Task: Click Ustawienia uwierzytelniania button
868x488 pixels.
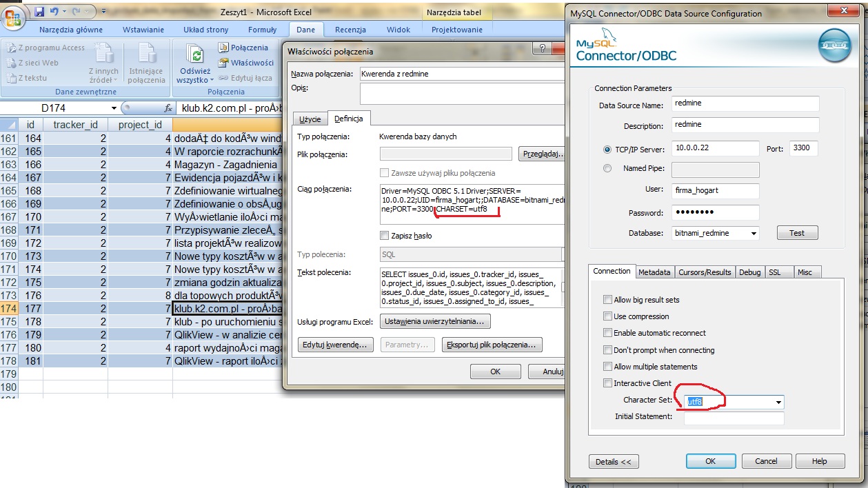Action: (x=435, y=321)
